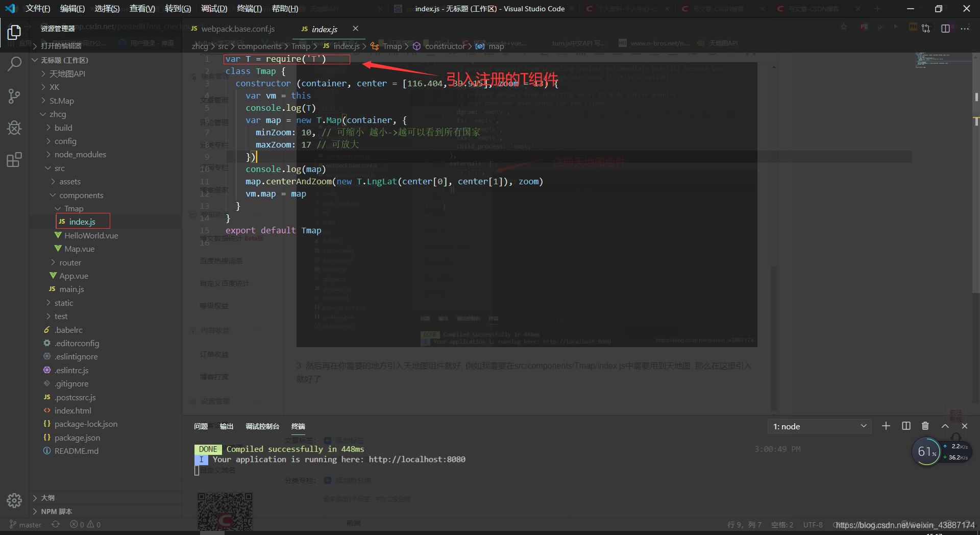
Task: Open .eslintrc.js file in explorer
Action: 71,370
